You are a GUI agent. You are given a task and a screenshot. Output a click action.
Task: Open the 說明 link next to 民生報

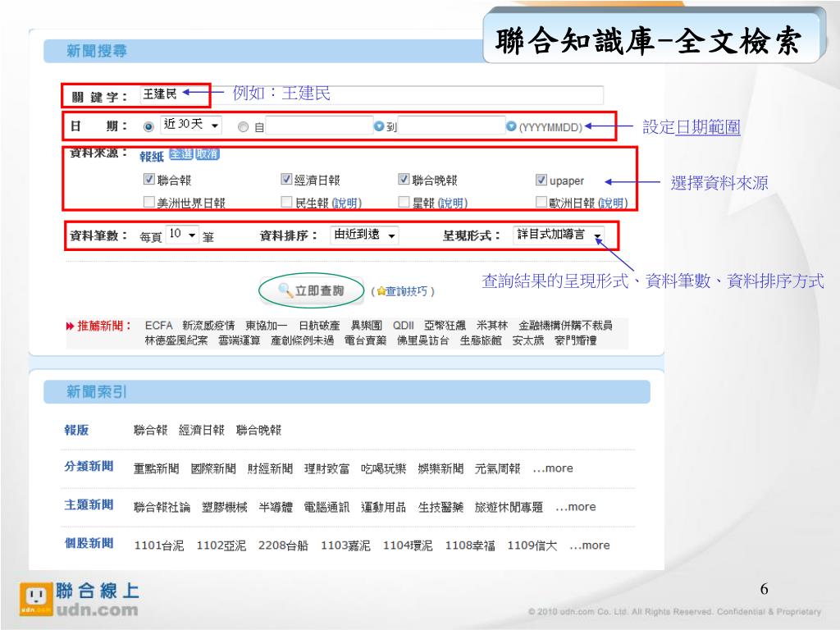[346, 203]
